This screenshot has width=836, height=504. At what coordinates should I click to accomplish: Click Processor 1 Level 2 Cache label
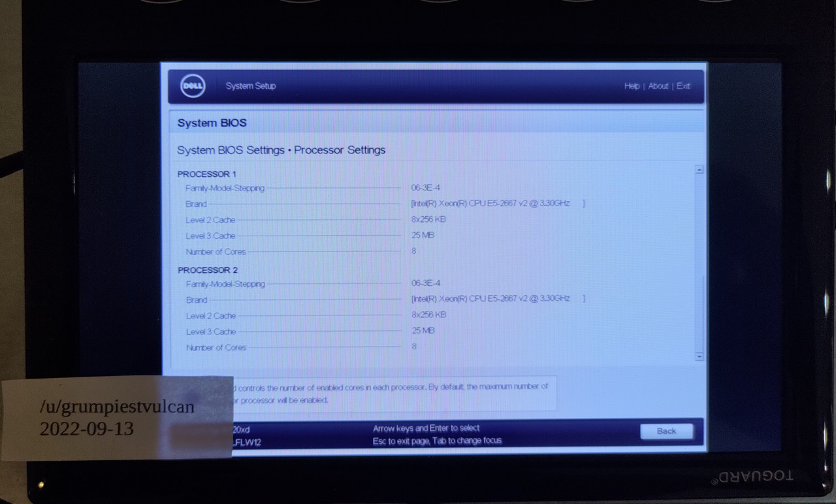pyautogui.click(x=210, y=220)
